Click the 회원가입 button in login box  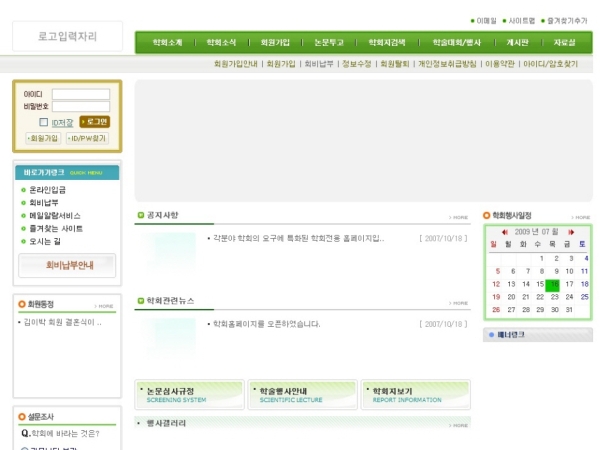(43, 138)
